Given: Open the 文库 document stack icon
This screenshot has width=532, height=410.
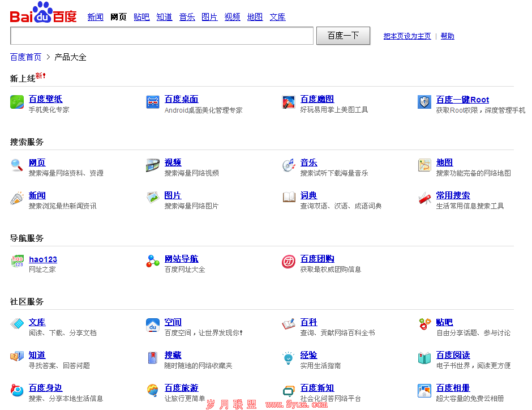Looking at the screenshot, I should pos(17,324).
